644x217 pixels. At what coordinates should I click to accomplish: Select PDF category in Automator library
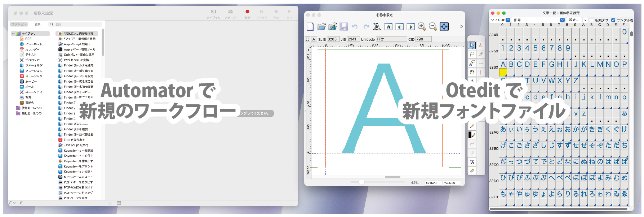pyautogui.click(x=28, y=39)
